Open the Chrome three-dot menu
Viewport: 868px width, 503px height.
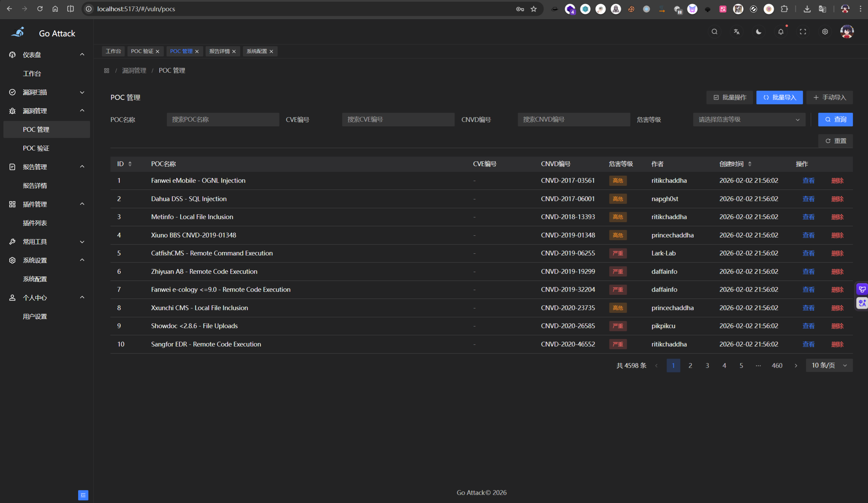(861, 9)
